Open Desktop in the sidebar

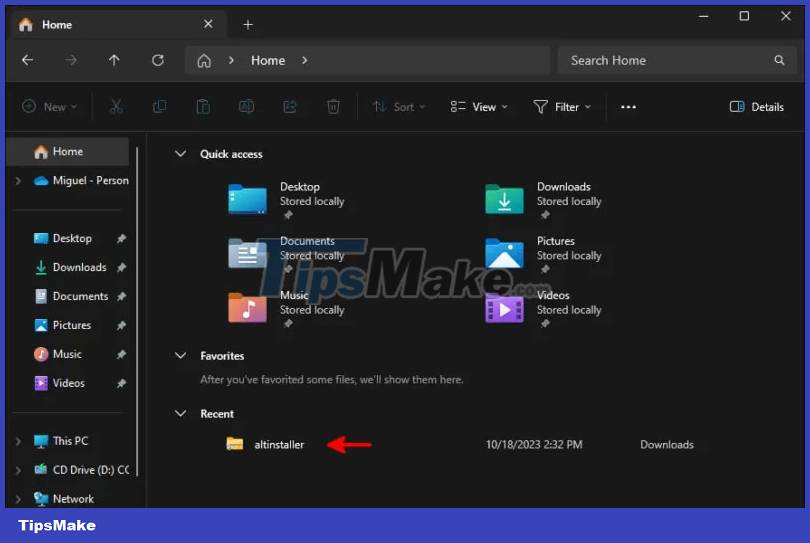(x=63, y=238)
